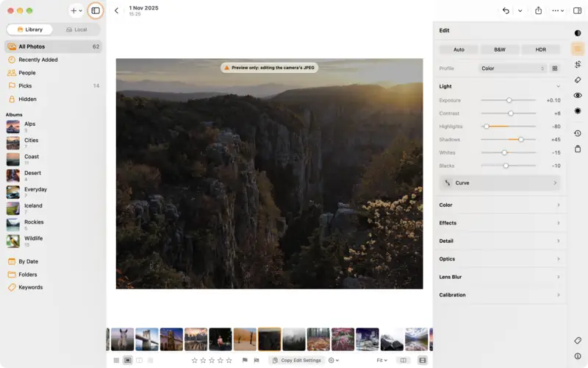Open the Presets panel icon
588x368 pixels.
tap(578, 33)
